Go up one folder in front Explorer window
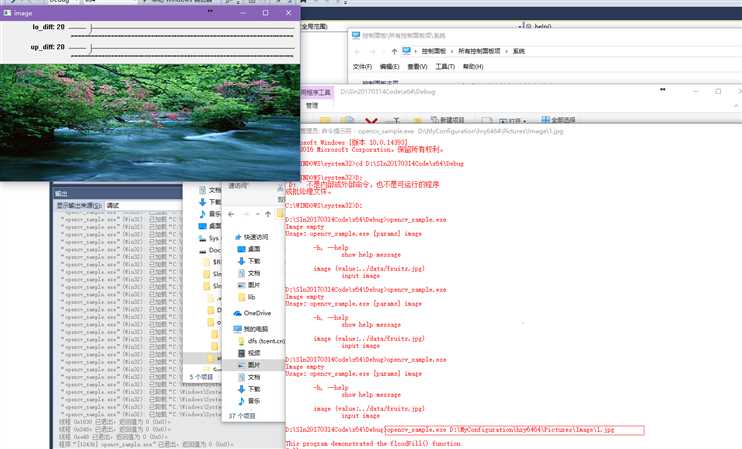This screenshot has width=742, height=449. [268, 214]
